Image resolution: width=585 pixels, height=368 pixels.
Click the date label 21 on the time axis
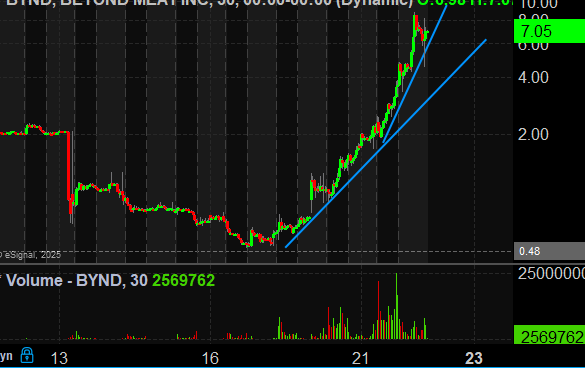tap(360, 358)
